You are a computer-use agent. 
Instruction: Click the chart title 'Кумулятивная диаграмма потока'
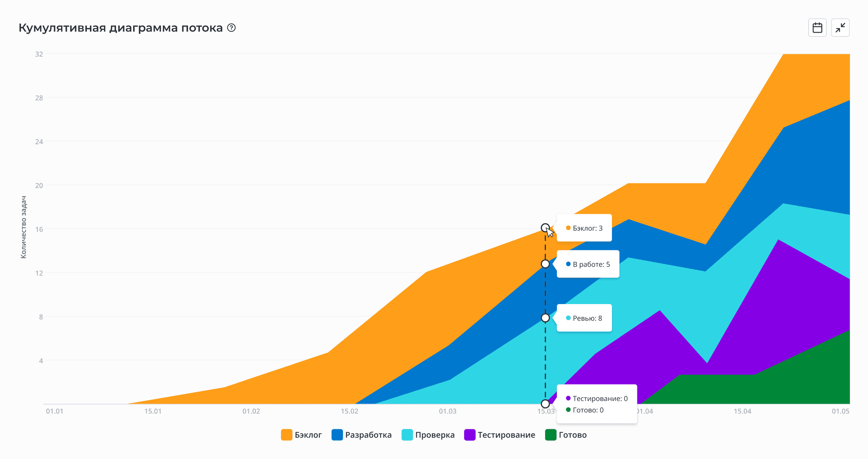[120, 28]
